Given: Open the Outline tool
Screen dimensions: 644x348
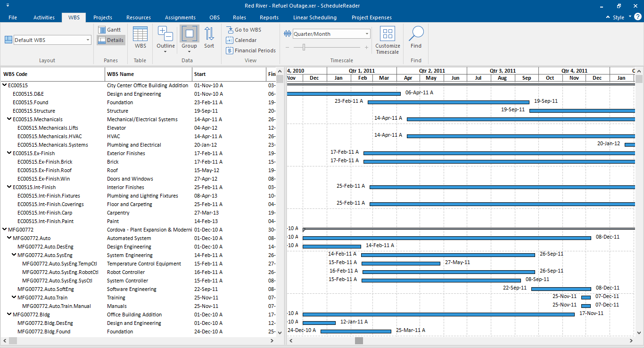Looking at the screenshot, I should (165, 38).
